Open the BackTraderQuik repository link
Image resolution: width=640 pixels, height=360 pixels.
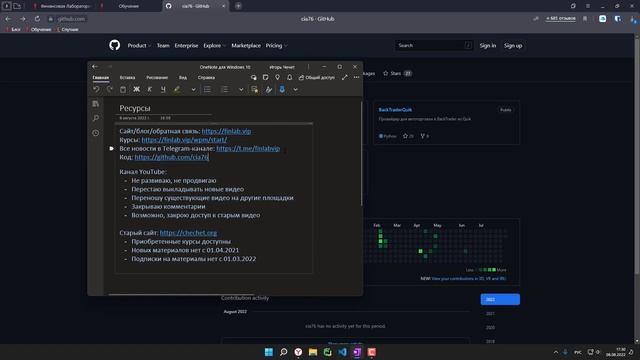coord(395,110)
